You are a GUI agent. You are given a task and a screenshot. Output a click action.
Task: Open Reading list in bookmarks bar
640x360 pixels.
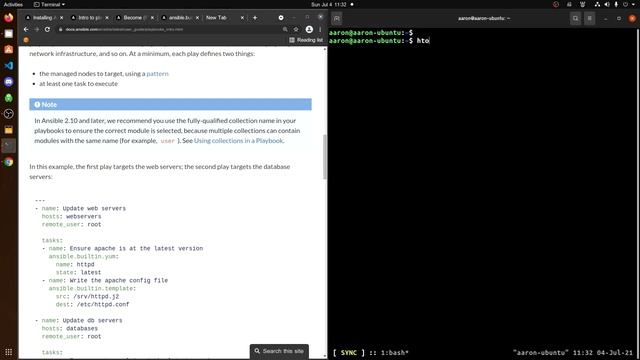click(306, 40)
